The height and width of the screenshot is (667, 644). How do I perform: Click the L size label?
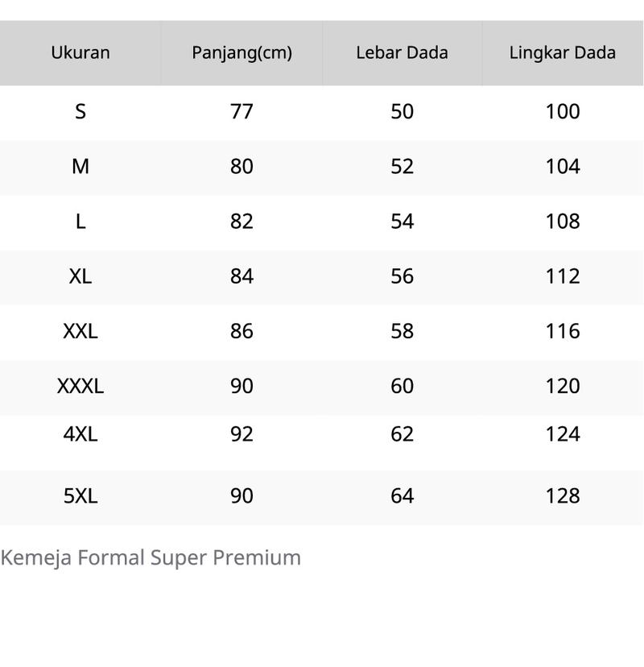[80, 222]
